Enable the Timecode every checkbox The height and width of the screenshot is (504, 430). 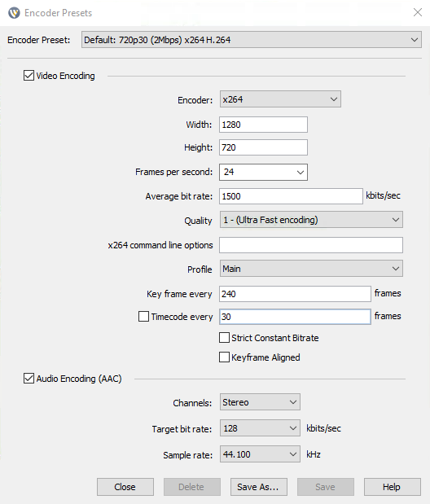coord(143,316)
